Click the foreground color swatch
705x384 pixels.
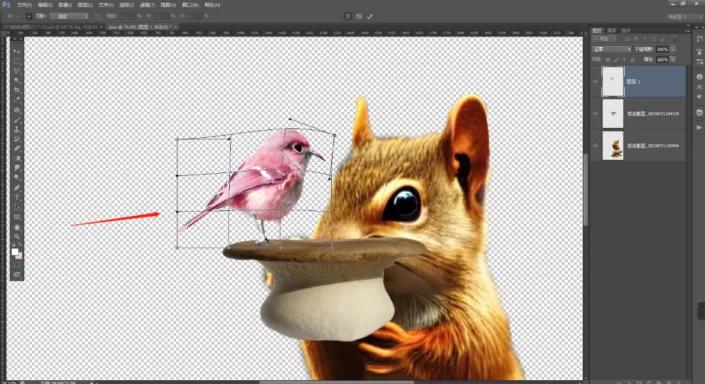15,252
